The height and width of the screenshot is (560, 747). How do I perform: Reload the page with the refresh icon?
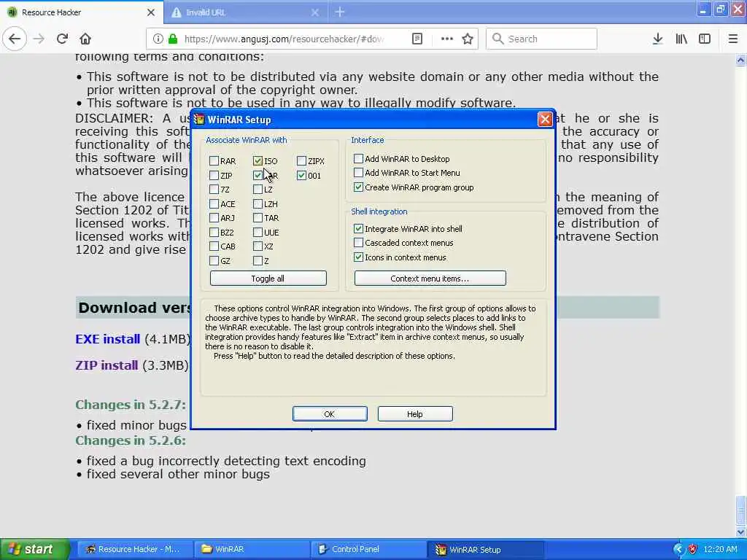tap(62, 39)
